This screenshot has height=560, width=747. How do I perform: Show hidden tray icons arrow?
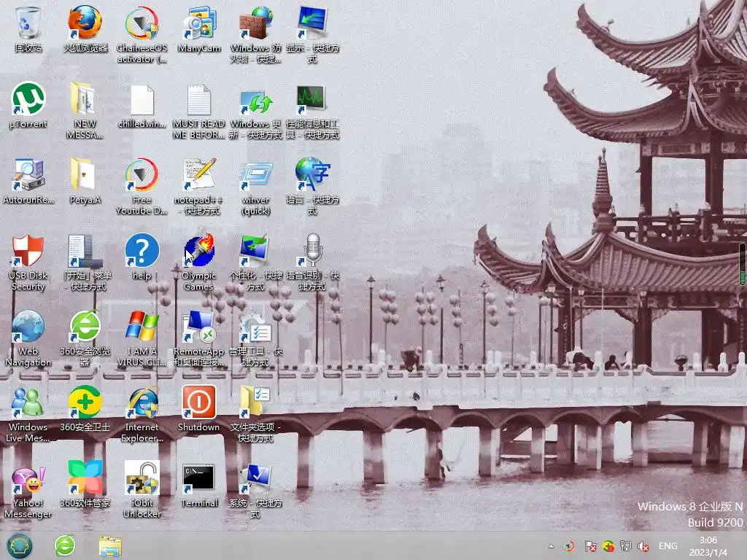551,546
